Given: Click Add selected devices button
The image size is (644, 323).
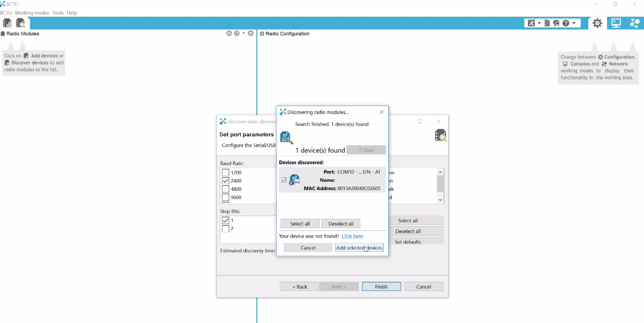Looking at the screenshot, I should tap(359, 247).
